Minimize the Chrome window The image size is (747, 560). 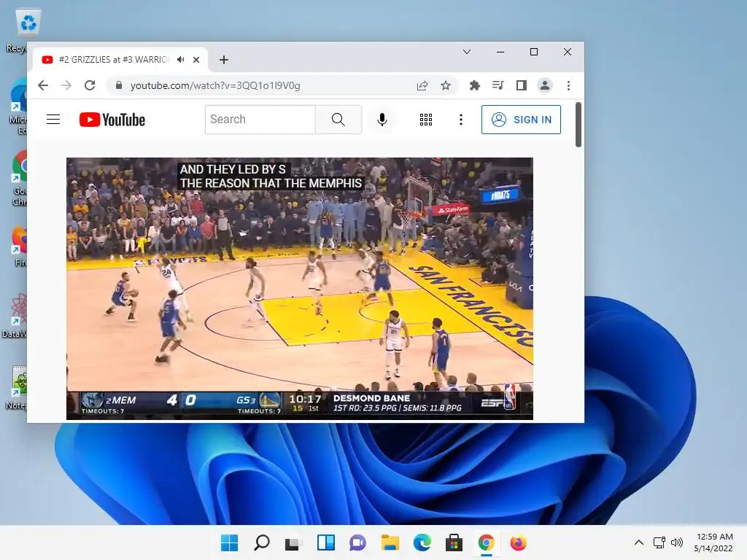500,52
